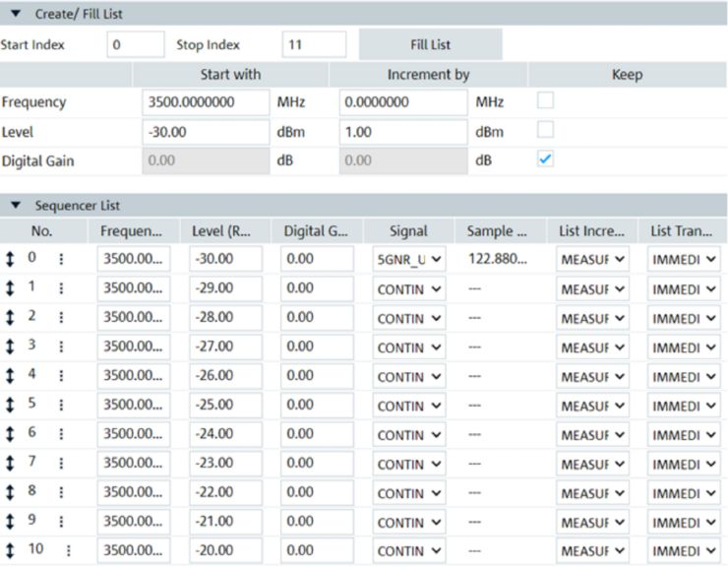Open the three-dot menu for row 1
Image resolution: width=728 pixels, height=567 pixels.
point(61,288)
